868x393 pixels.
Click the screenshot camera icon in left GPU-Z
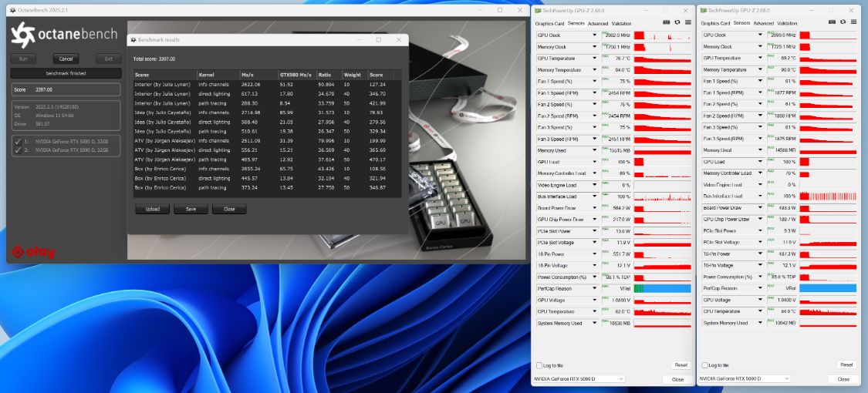667,23
